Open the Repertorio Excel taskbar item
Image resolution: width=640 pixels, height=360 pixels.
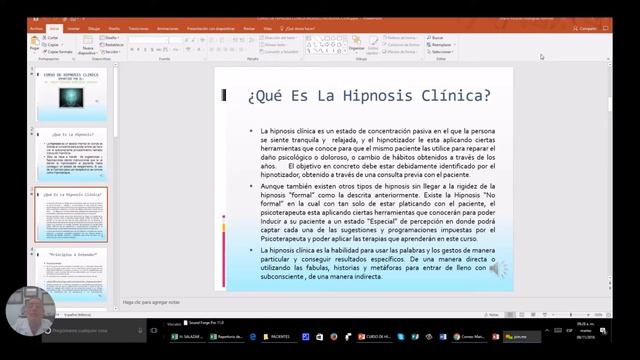pyautogui.click(x=226, y=337)
